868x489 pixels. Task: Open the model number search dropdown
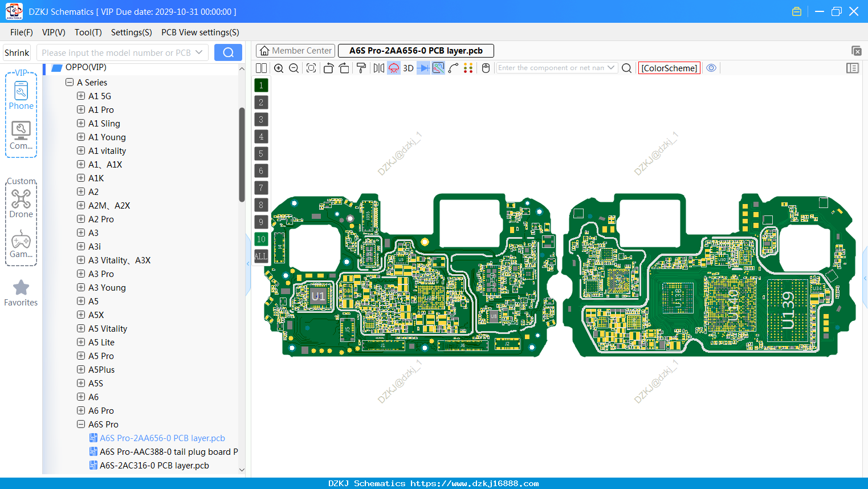click(199, 52)
